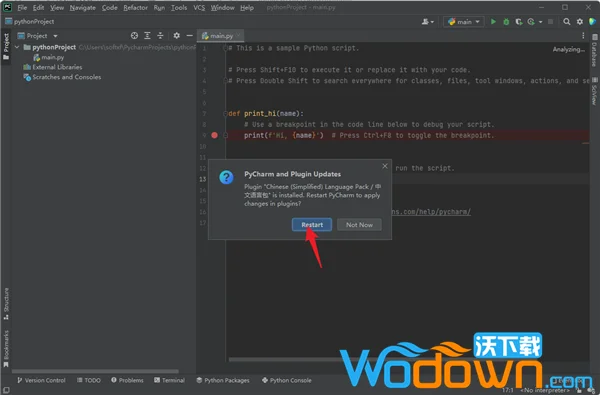Open the Code menu
The height and width of the screenshot is (395, 600).
109,8
